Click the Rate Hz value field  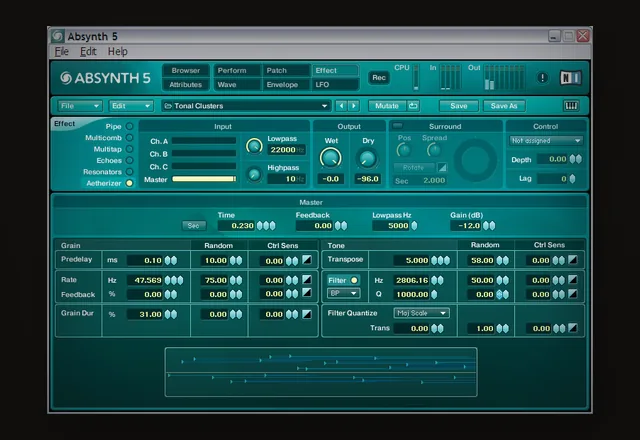[x=145, y=280]
